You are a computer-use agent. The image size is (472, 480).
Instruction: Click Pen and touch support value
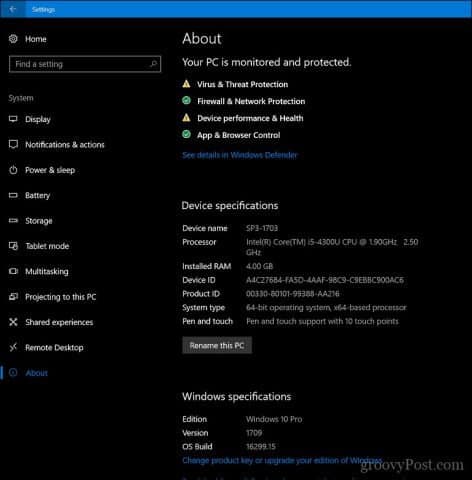322,321
